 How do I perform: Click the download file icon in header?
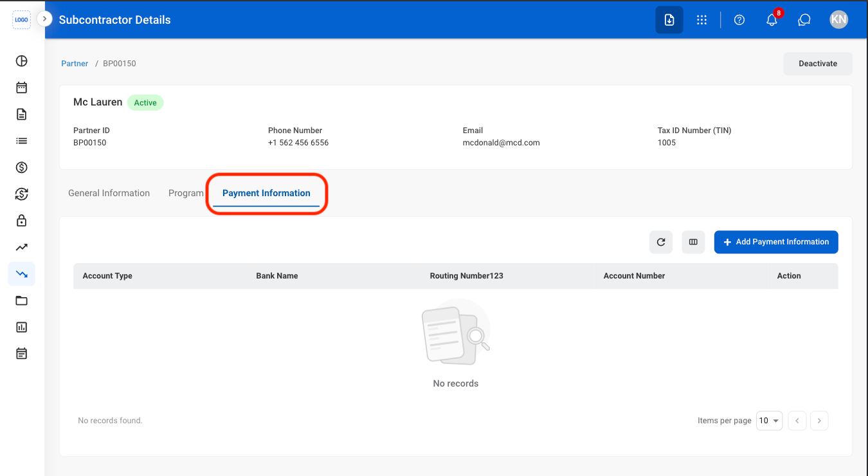(x=669, y=20)
